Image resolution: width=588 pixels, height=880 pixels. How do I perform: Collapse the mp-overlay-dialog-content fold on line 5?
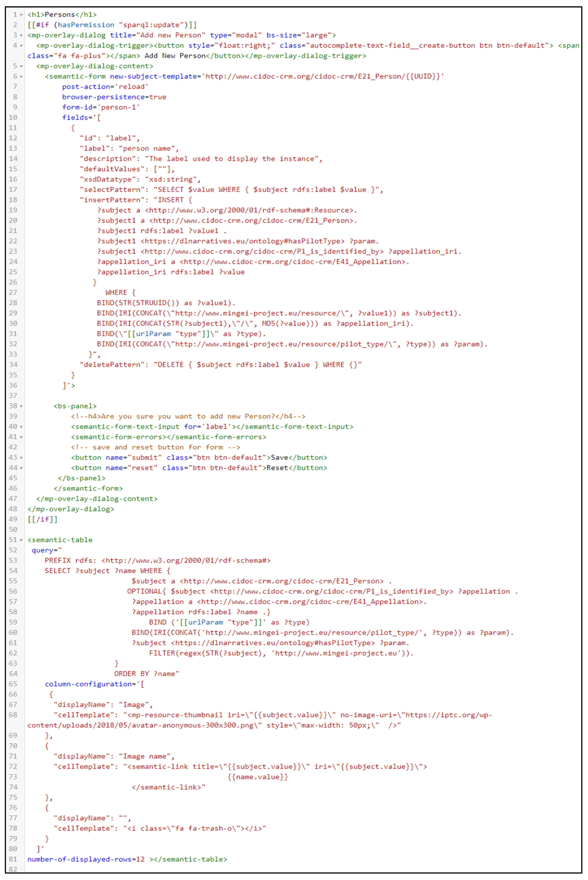pyautogui.click(x=21, y=66)
